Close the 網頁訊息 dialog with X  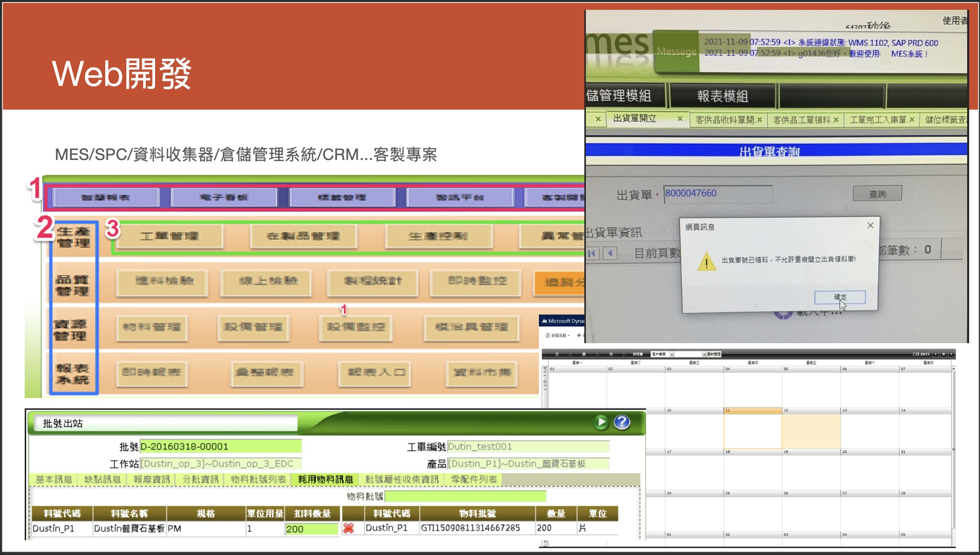tap(870, 225)
